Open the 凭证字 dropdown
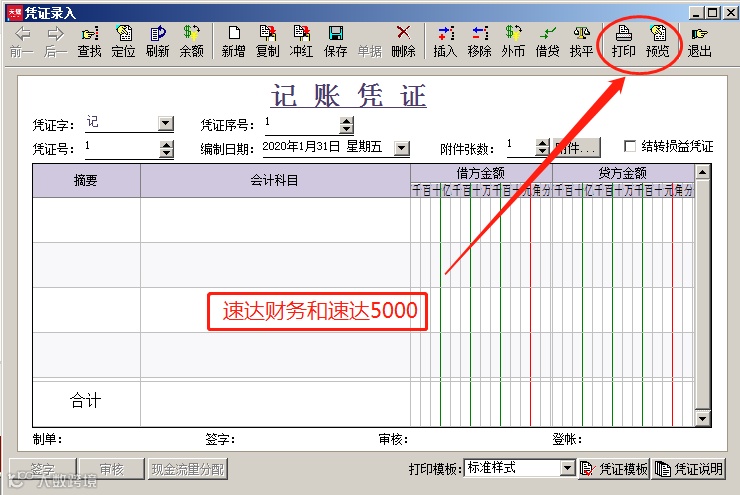The width and height of the screenshot is (740, 495). click(166, 124)
